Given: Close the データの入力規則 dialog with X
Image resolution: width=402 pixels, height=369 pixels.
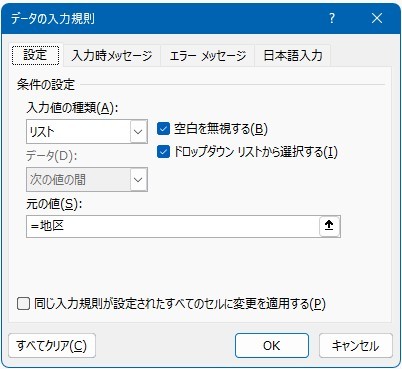Looking at the screenshot, I should 377,18.
